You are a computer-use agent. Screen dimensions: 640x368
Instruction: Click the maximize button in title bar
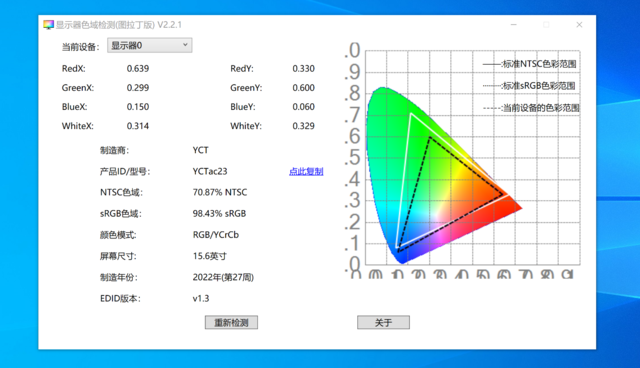[546, 25]
